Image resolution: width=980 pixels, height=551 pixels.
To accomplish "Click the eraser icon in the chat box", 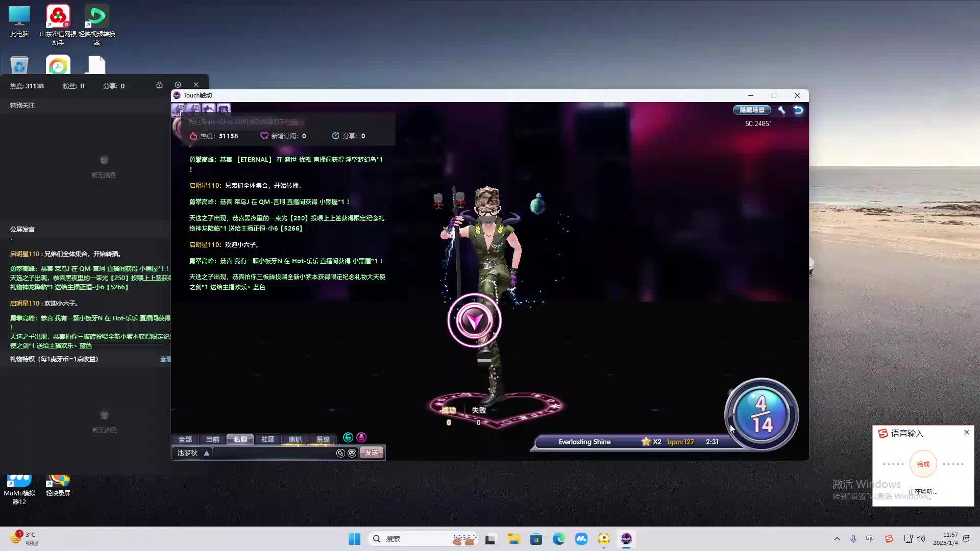I will (340, 453).
